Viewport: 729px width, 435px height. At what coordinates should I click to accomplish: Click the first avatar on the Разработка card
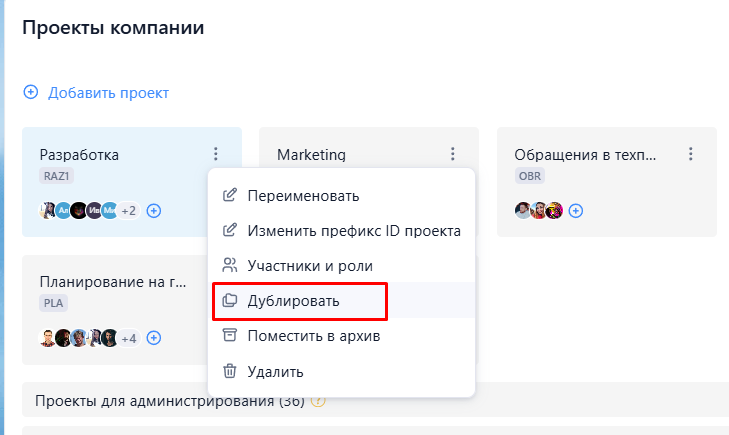(47, 211)
